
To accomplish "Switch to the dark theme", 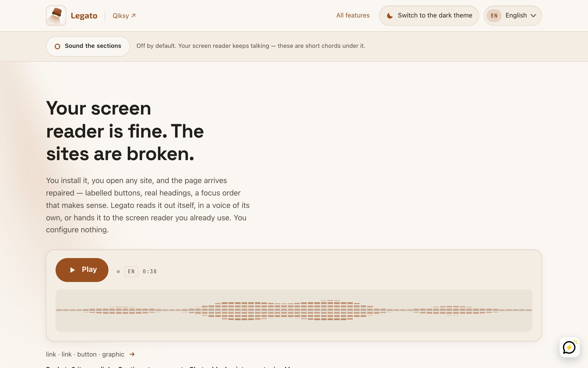I will (429, 16).
